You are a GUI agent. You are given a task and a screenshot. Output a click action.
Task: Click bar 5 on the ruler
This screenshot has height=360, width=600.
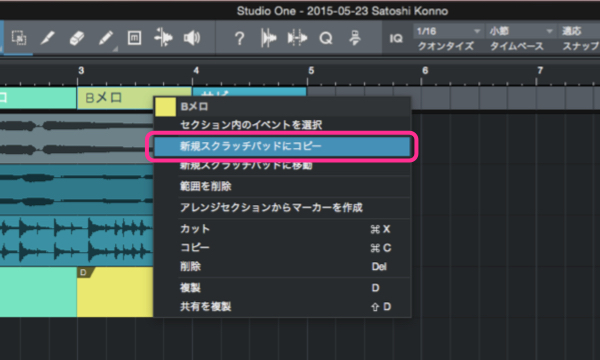(x=311, y=71)
